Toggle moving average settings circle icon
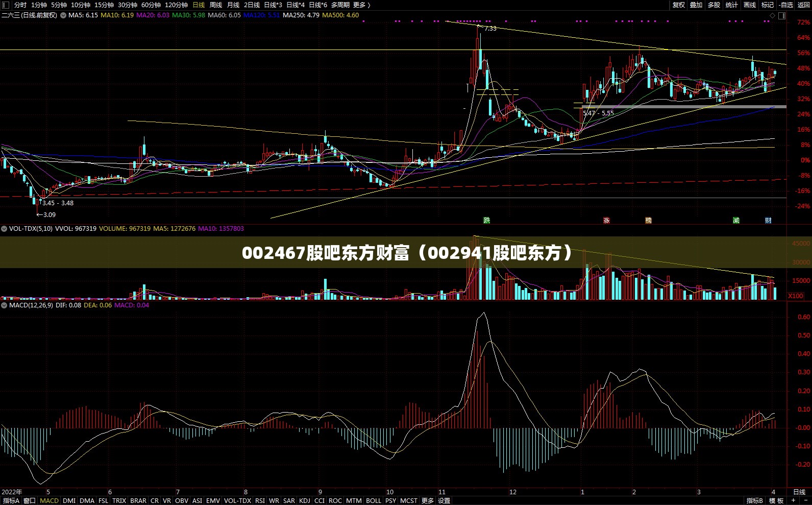This screenshot has width=812, height=505. point(63,15)
